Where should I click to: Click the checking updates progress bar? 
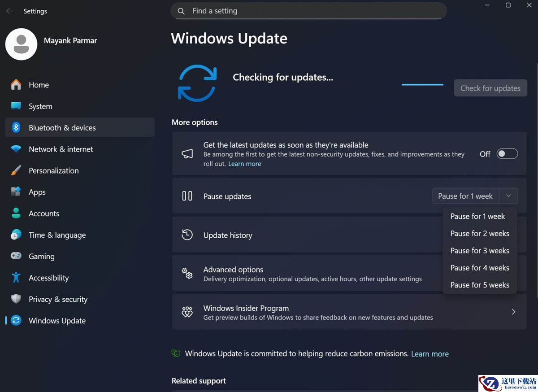pyautogui.click(x=422, y=84)
